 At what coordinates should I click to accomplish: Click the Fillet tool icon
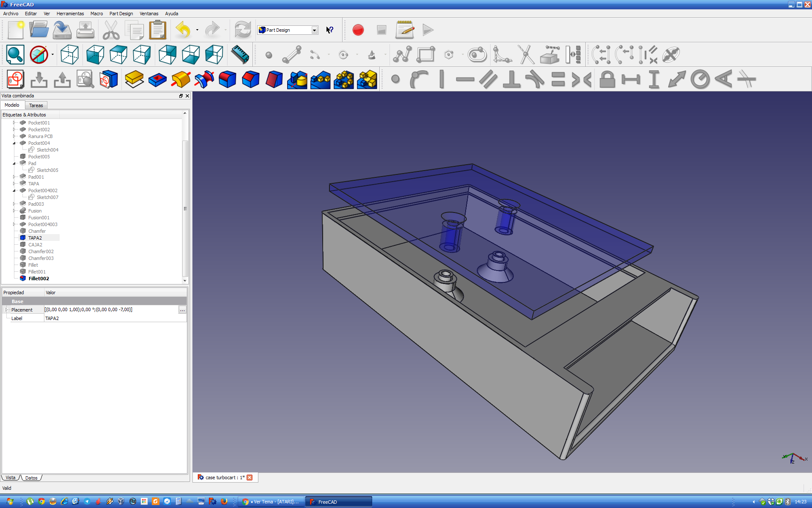tap(228, 79)
